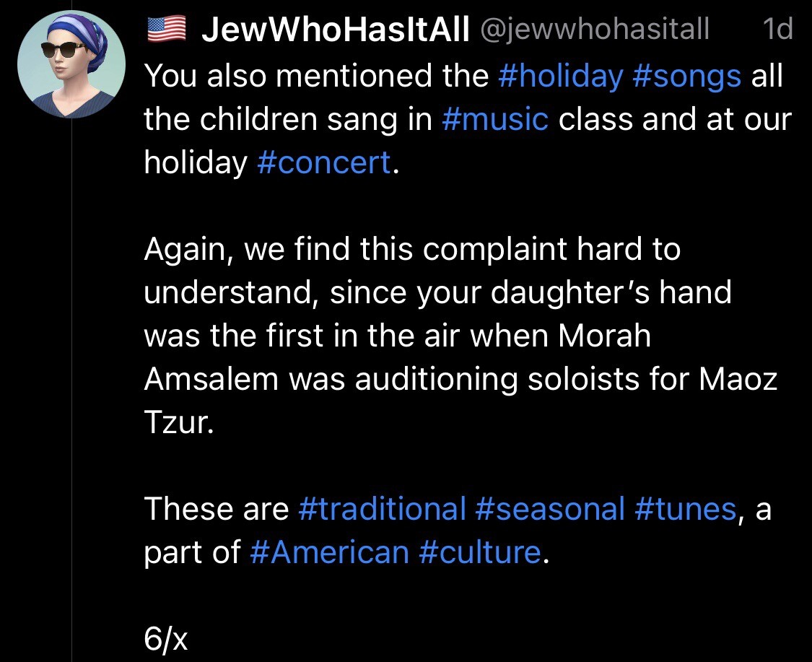Tap the #songs hashtag
This screenshot has width=812, height=662.
686,75
